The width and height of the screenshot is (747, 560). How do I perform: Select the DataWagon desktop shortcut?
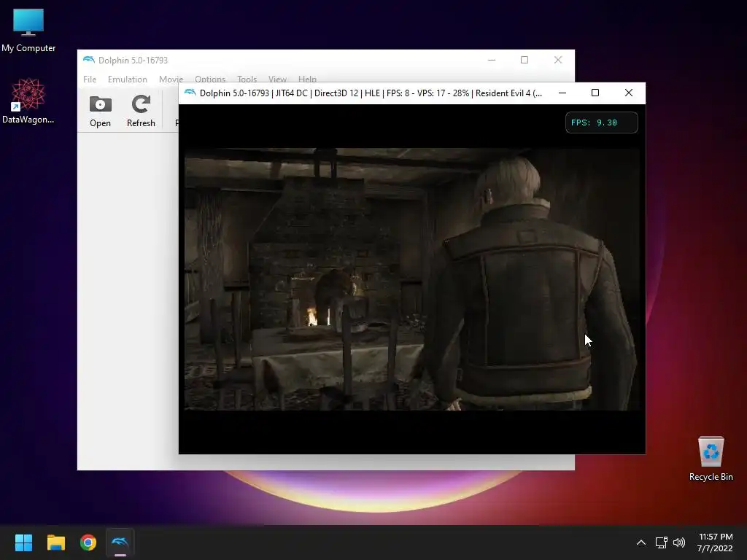pos(28,101)
